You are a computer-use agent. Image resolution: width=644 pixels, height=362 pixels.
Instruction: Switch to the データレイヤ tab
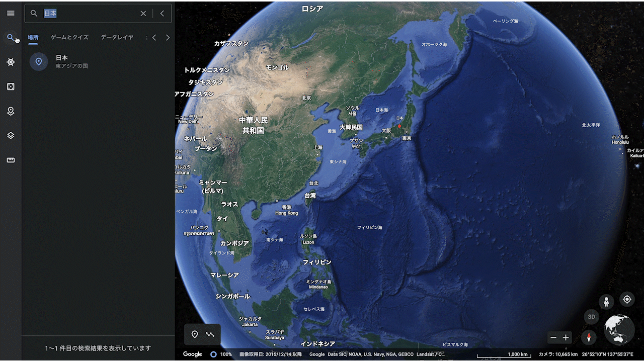coord(117,37)
